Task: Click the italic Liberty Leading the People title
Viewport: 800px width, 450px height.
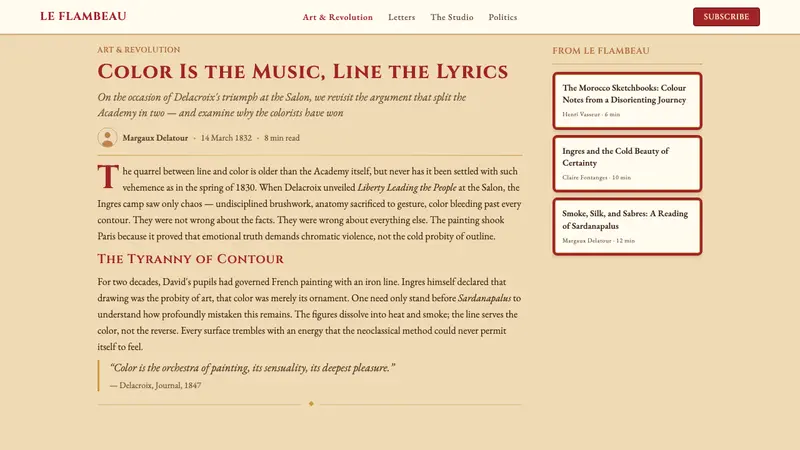Action: (x=407, y=187)
